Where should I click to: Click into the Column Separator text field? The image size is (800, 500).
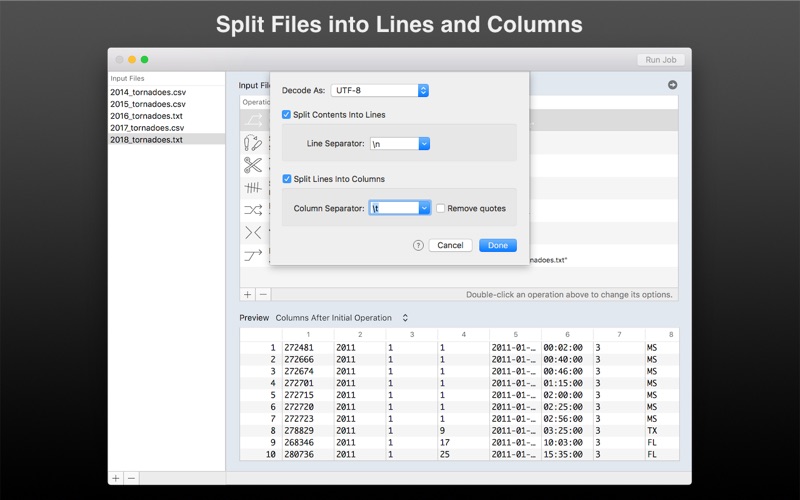394,208
